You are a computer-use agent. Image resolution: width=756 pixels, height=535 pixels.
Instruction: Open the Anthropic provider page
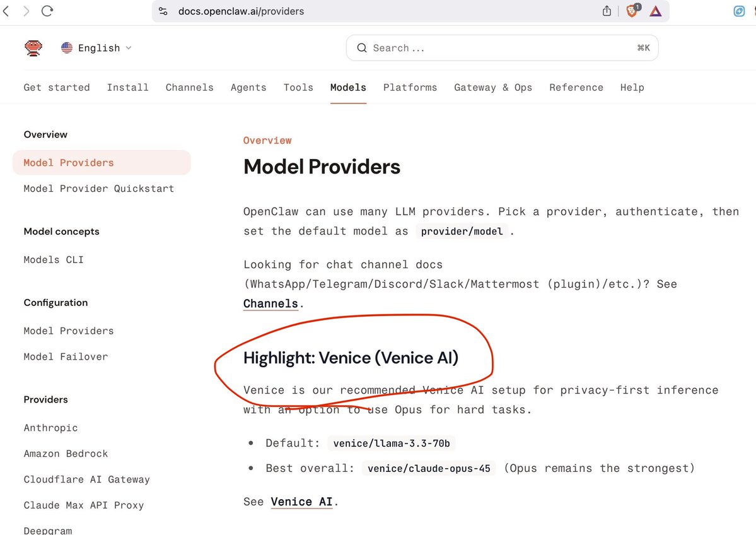pos(50,428)
